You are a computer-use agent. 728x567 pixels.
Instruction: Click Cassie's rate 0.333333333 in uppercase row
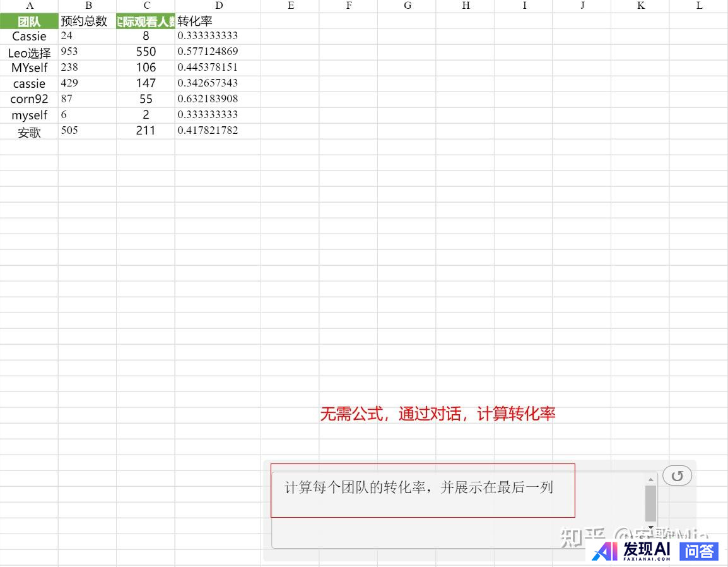(218, 36)
